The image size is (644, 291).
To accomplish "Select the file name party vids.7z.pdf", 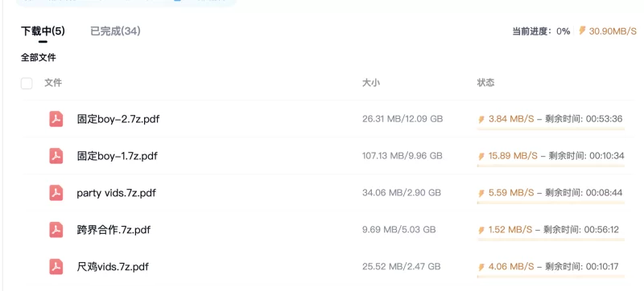I will 116,193.
